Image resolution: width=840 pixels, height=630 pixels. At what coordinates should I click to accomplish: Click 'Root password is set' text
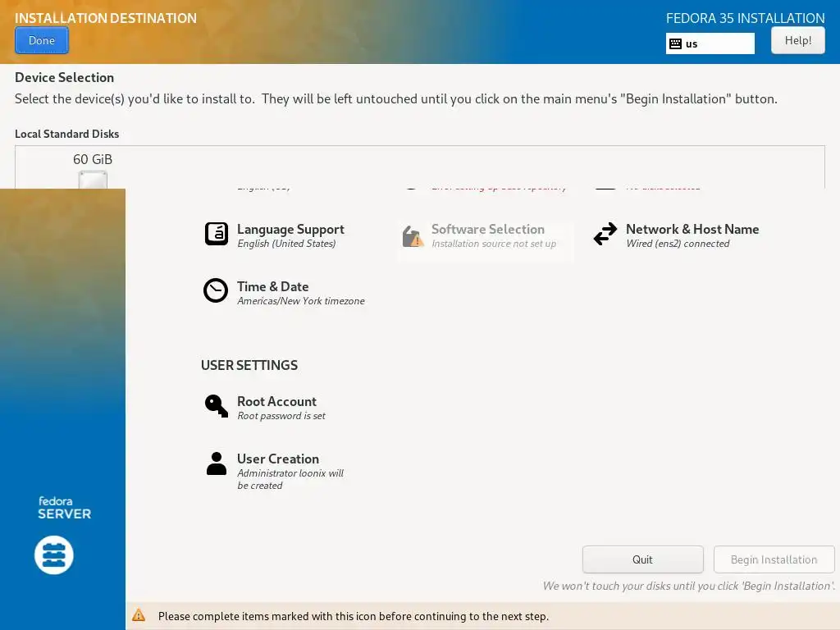coord(281,416)
